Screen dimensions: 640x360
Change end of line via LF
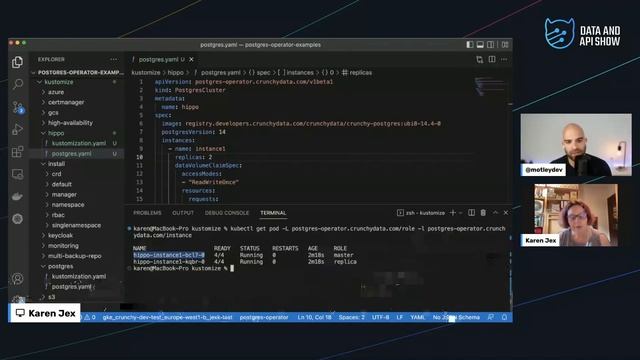(400, 317)
